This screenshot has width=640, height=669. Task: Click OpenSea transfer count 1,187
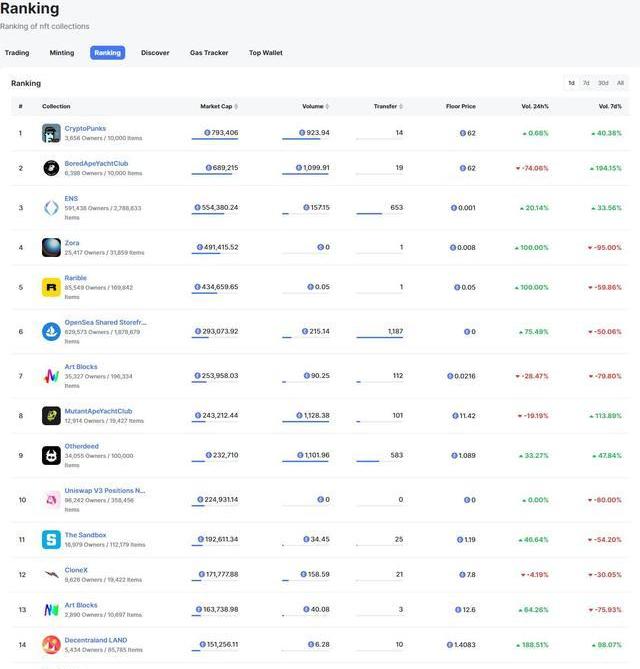(x=395, y=331)
